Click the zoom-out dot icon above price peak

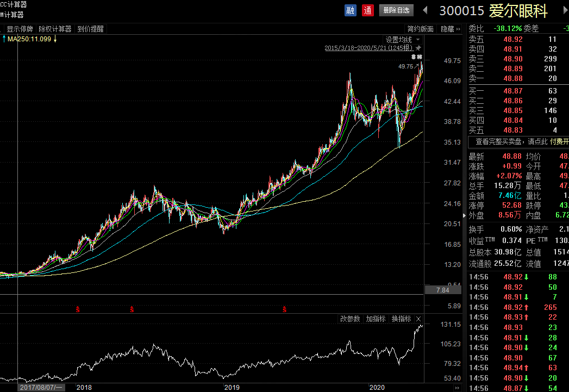coord(414,57)
